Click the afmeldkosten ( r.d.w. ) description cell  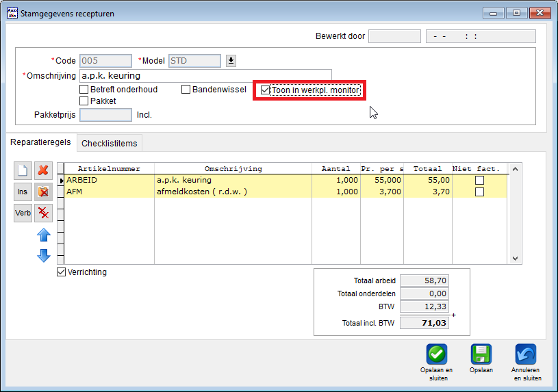point(233,192)
